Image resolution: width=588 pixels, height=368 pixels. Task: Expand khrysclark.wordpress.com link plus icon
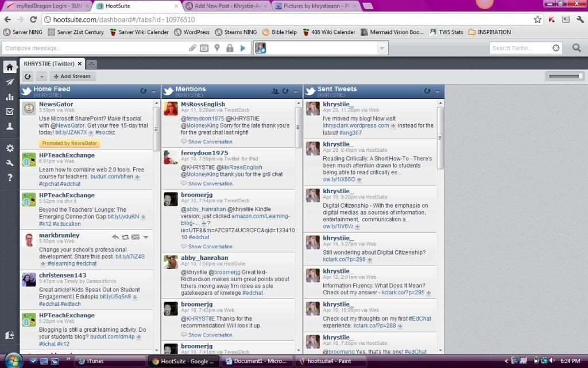(x=393, y=126)
